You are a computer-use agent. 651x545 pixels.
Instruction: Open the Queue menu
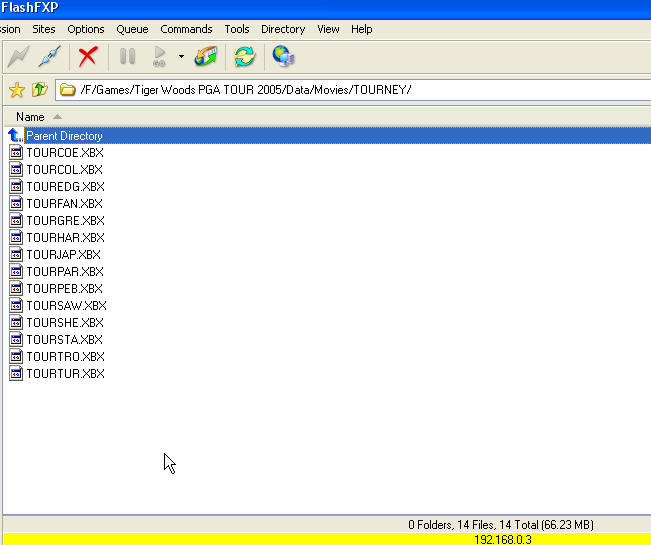(132, 29)
